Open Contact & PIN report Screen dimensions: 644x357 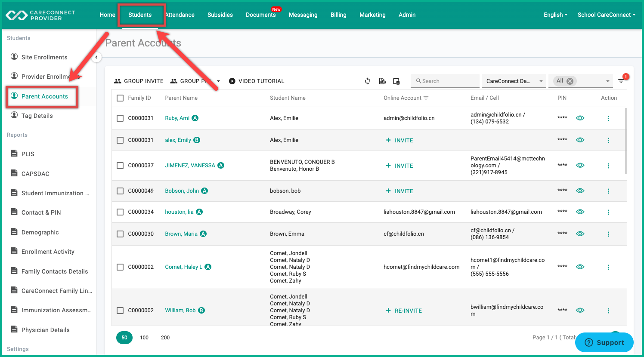click(x=41, y=212)
